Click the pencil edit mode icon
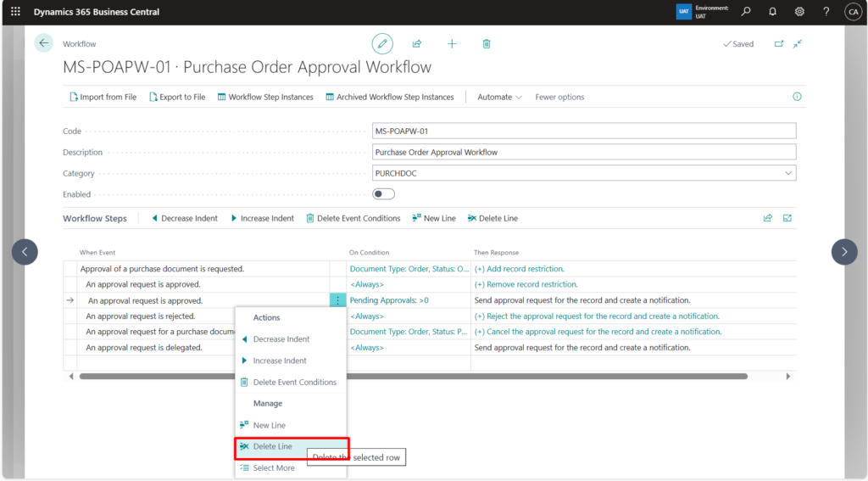This screenshot has height=481, width=868. 382,44
